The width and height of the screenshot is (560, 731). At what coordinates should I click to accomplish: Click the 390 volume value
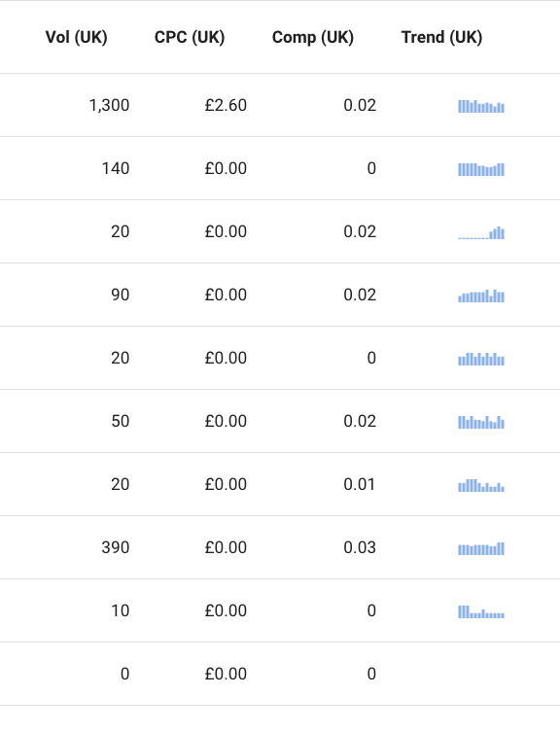(x=115, y=547)
